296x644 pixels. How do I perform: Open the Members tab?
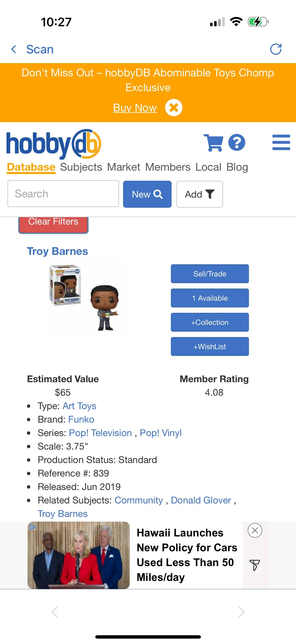pyautogui.click(x=168, y=167)
